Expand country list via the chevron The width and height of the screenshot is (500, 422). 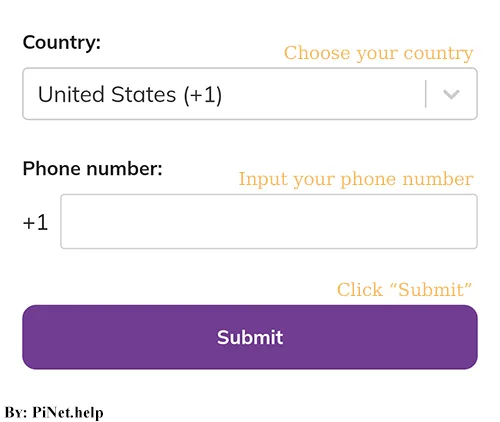tap(451, 94)
